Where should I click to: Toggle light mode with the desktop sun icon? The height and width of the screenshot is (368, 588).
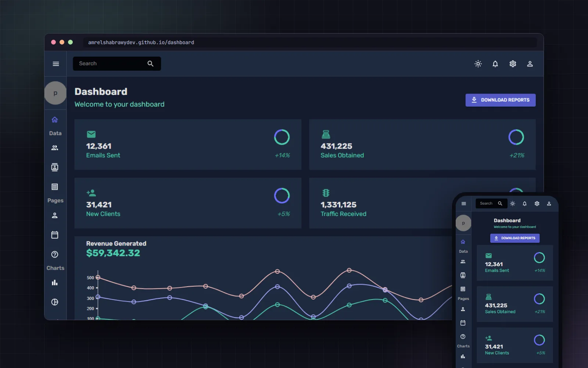click(x=478, y=64)
